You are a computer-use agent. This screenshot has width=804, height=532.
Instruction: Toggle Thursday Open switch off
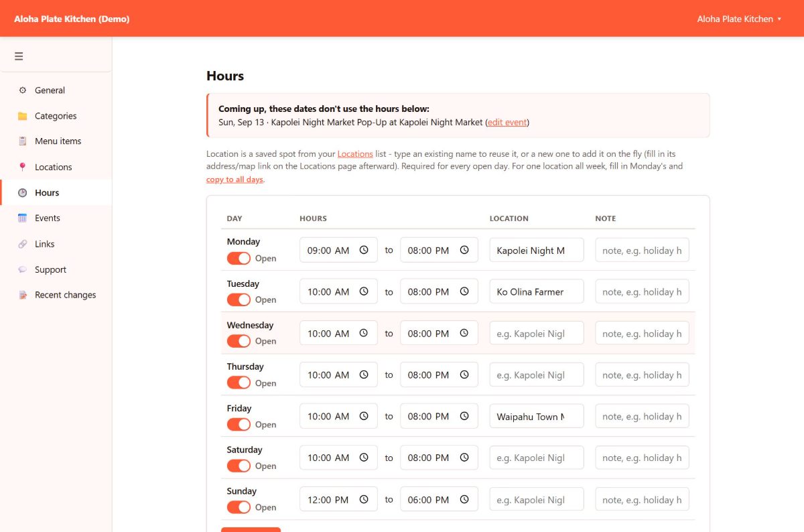tap(239, 383)
